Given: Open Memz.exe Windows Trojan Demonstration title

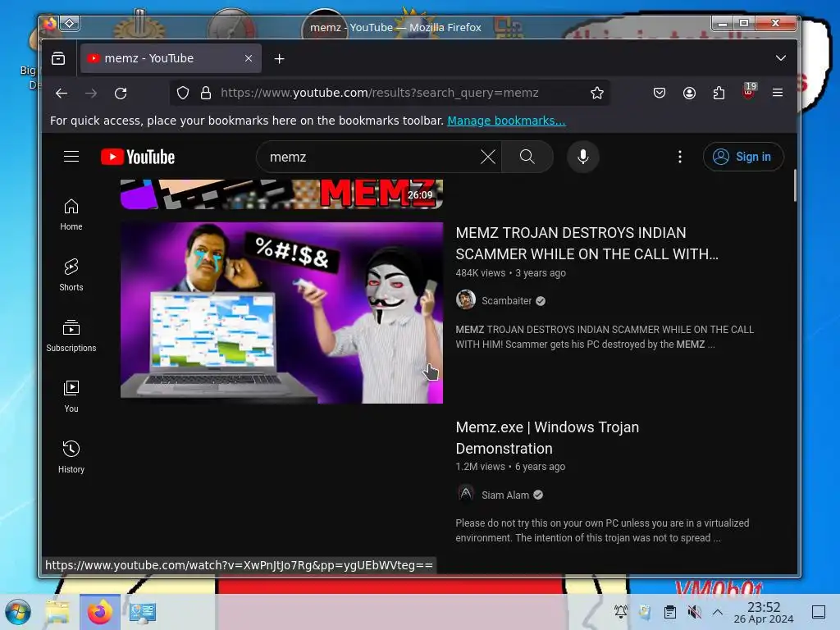Looking at the screenshot, I should [x=547, y=438].
